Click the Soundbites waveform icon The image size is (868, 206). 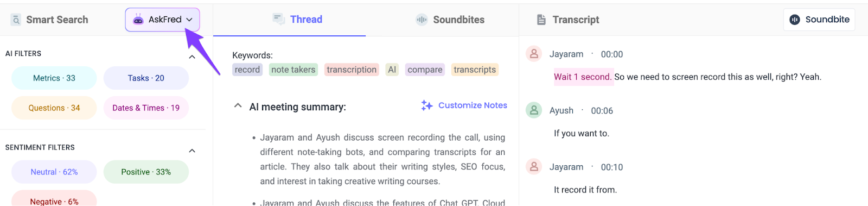(x=422, y=20)
